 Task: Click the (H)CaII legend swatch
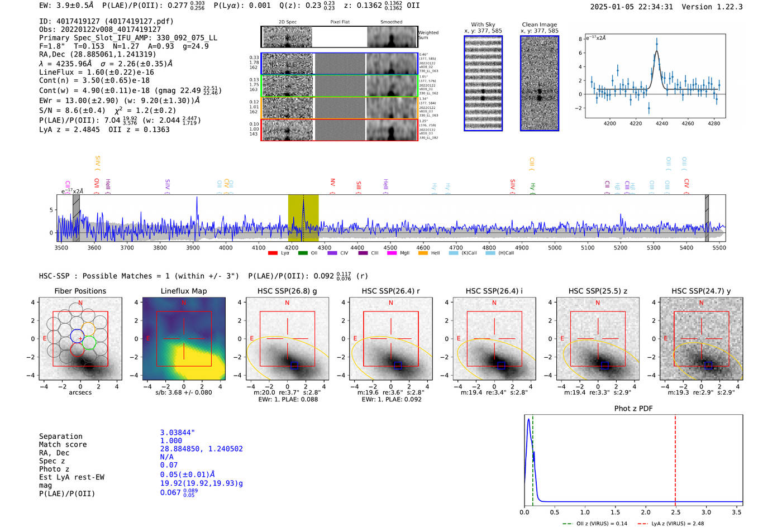(x=490, y=253)
